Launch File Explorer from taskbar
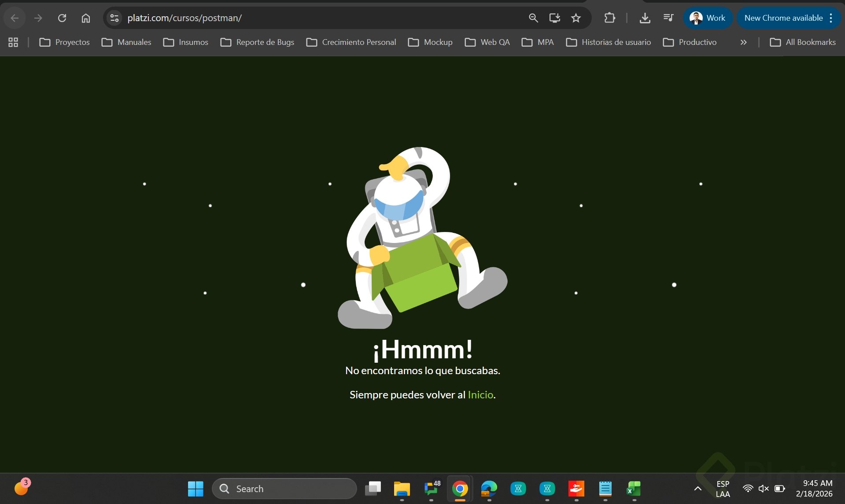 pyautogui.click(x=402, y=489)
